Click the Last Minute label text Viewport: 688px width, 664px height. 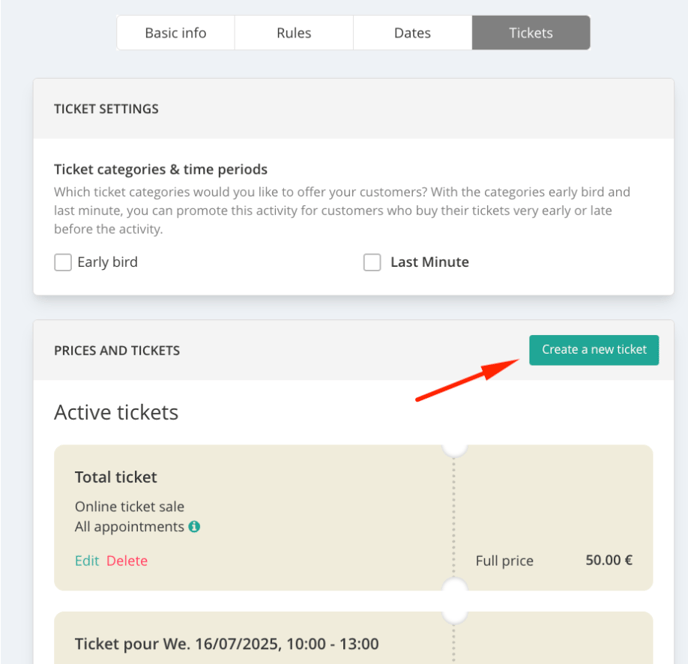click(430, 262)
